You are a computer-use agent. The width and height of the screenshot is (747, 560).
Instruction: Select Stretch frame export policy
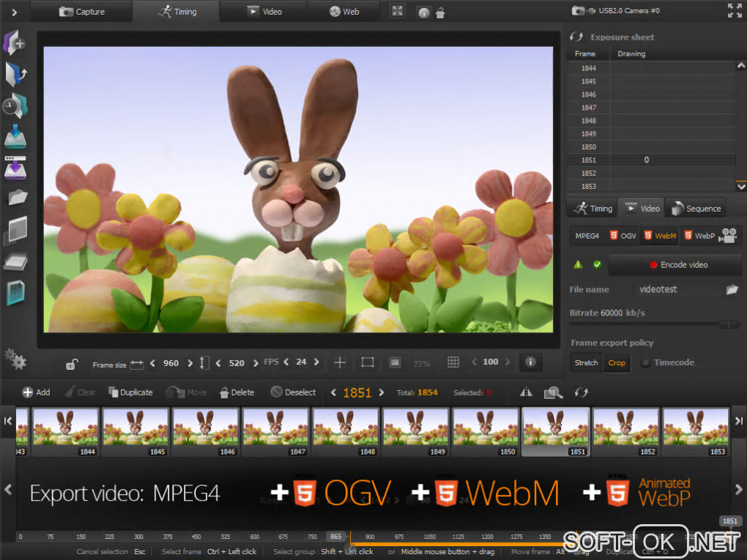(586, 362)
